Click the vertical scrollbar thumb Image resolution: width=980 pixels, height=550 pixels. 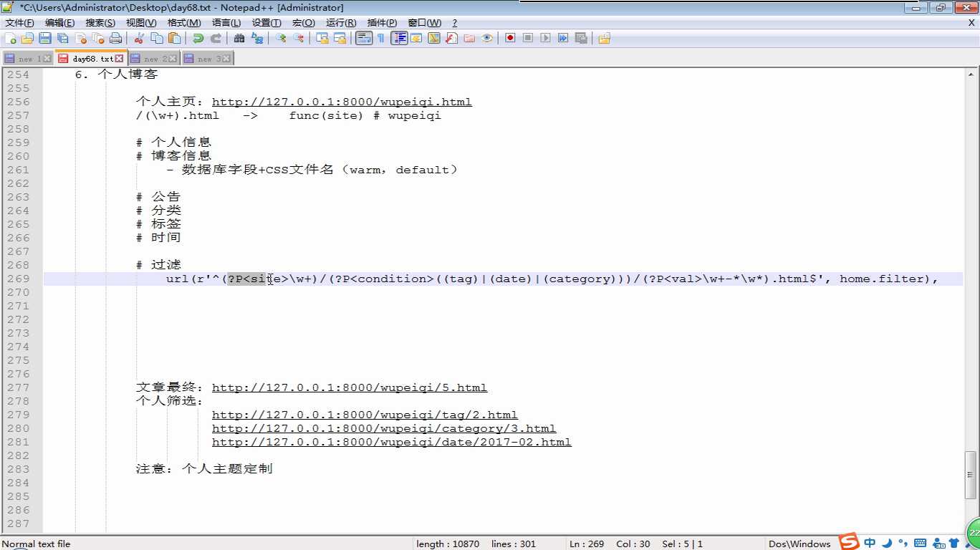pyautogui.click(x=971, y=474)
